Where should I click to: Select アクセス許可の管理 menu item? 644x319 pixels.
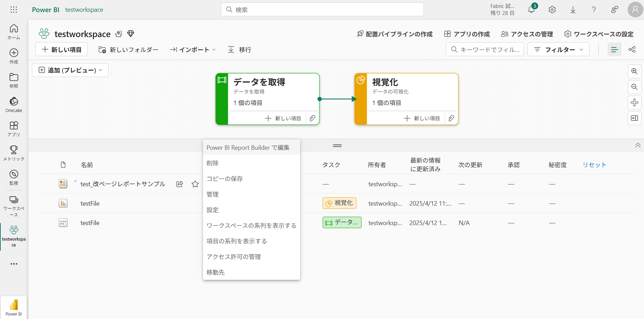[x=252, y=257]
